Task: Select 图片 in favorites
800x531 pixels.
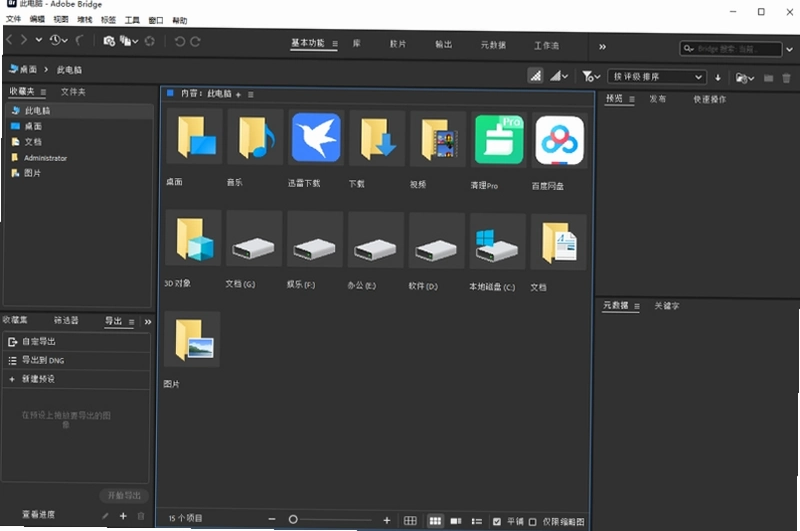Action: point(80,173)
